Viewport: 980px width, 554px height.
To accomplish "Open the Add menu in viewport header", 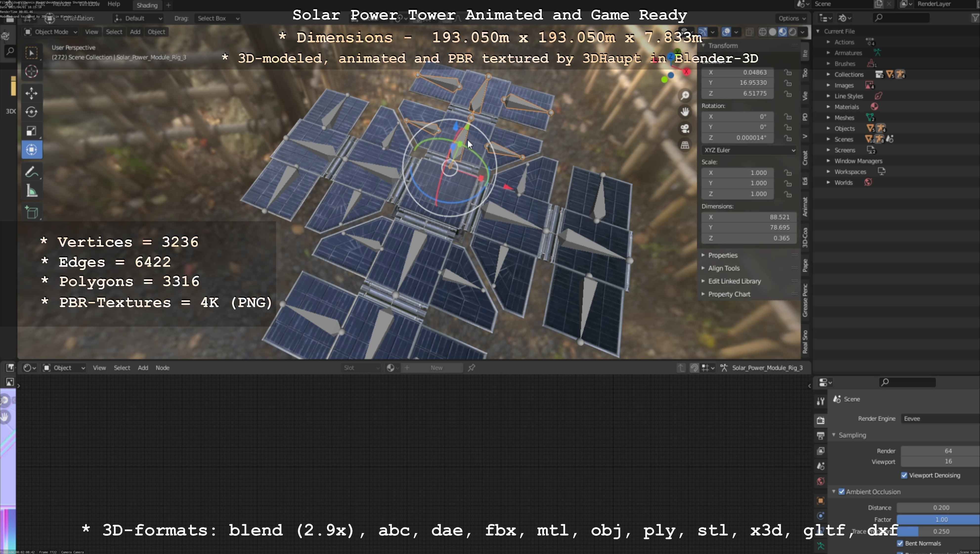I will click(135, 32).
